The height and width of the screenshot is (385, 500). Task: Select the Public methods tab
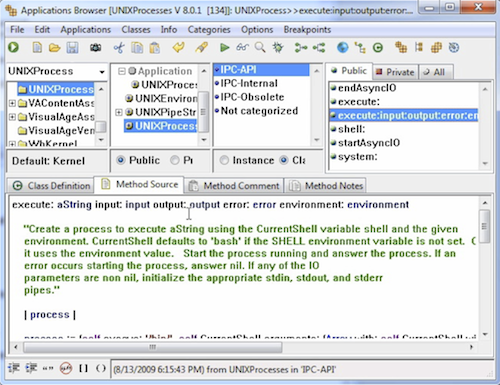coord(349,71)
